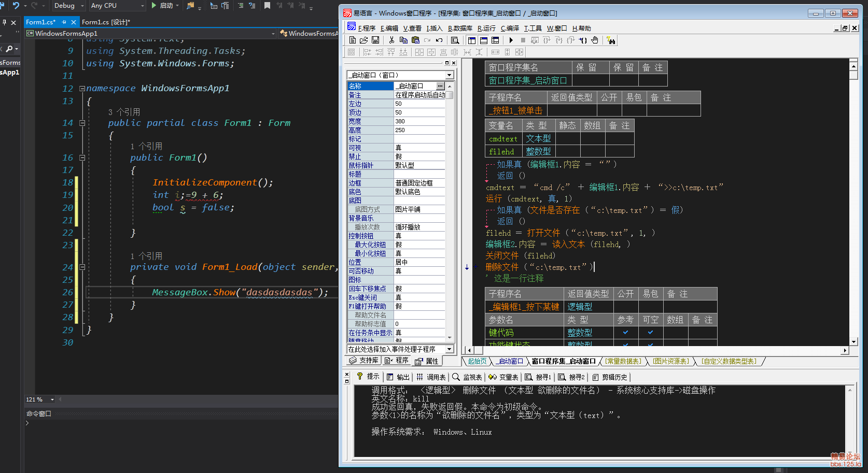Click the Find magnifier icon in 易语言 toolbar
Viewport: 868px width, 473px height.
point(455,40)
